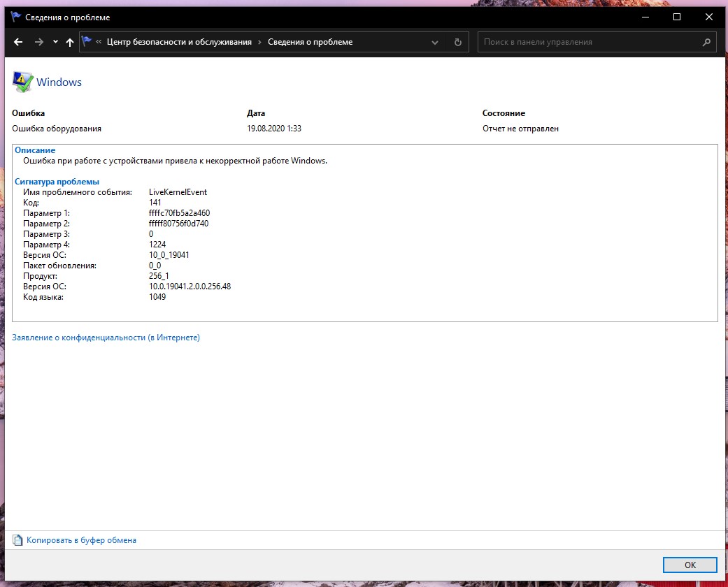The image size is (728, 587).
Task: Maximize the Сведения о проблеме window
Action: click(x=677, y=17)
